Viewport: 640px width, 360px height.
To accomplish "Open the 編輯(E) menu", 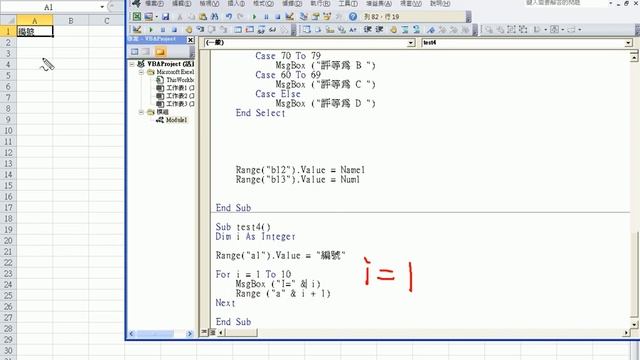I will (182, 3).
